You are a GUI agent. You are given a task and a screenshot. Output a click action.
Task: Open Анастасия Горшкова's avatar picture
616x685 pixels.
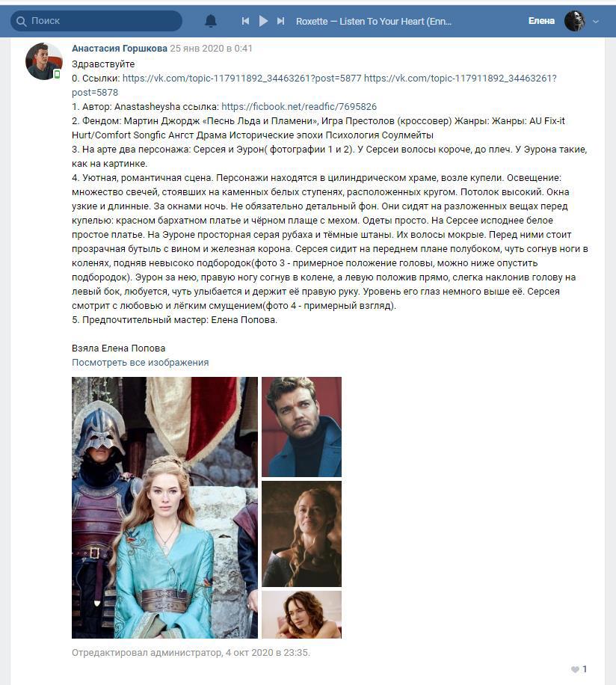(43, 61)
